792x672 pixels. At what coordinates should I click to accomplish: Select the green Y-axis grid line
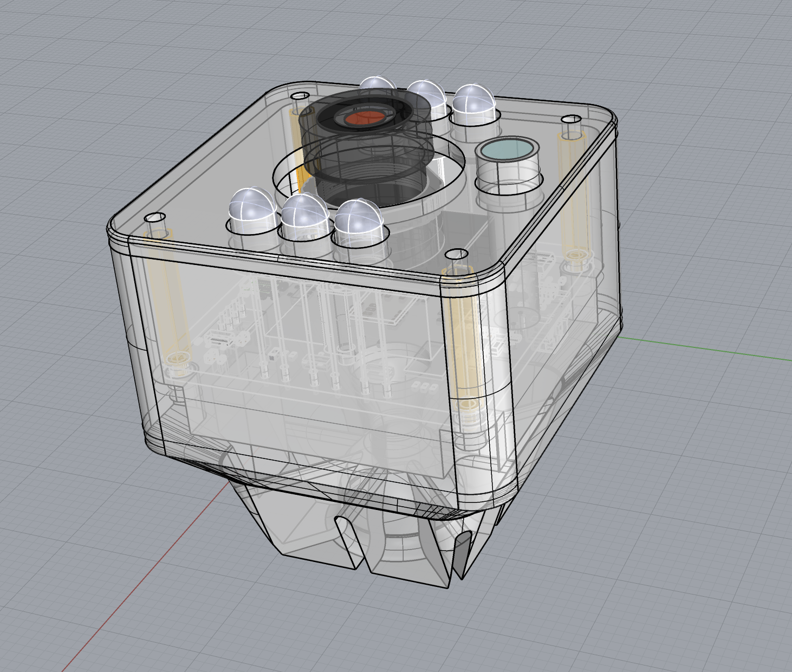704,347
